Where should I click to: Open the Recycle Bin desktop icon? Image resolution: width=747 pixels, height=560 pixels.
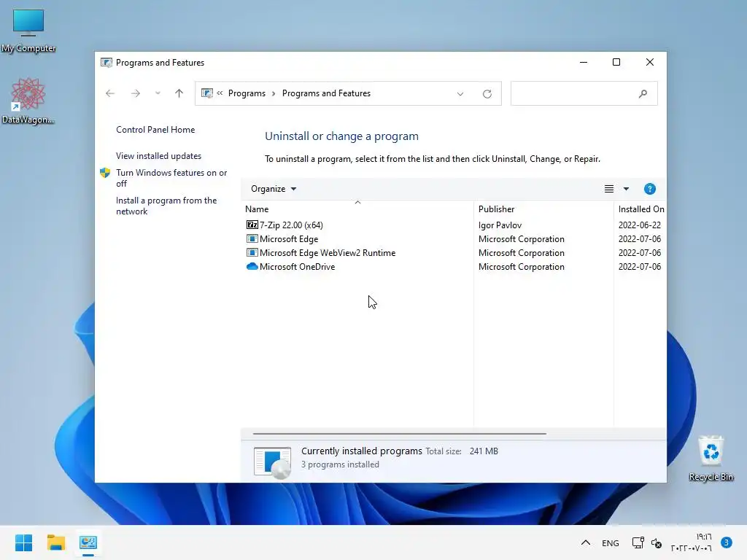711,458
